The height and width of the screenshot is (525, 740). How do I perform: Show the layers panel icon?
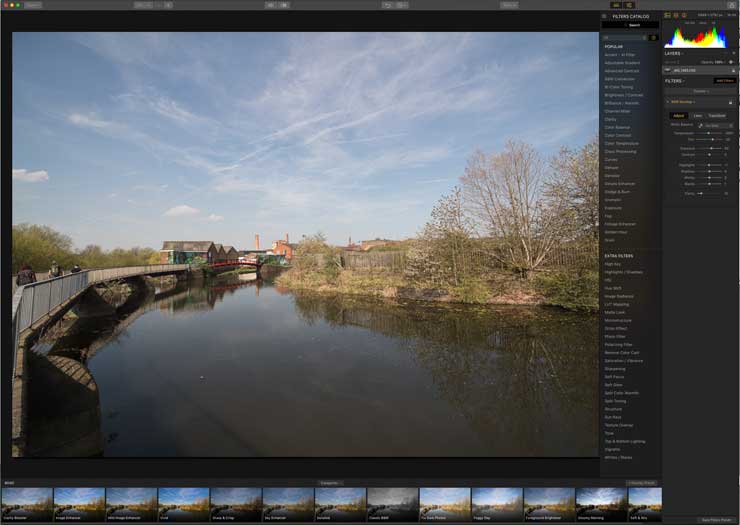click(x=676, y=16)
